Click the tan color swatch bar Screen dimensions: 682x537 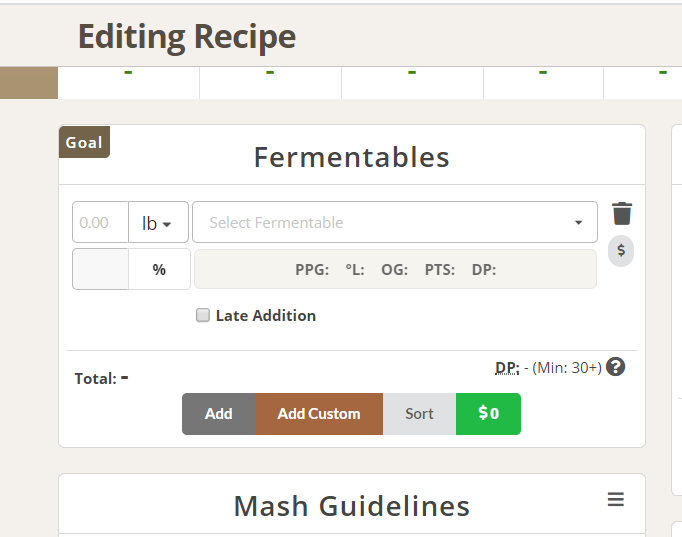point(29,83)
